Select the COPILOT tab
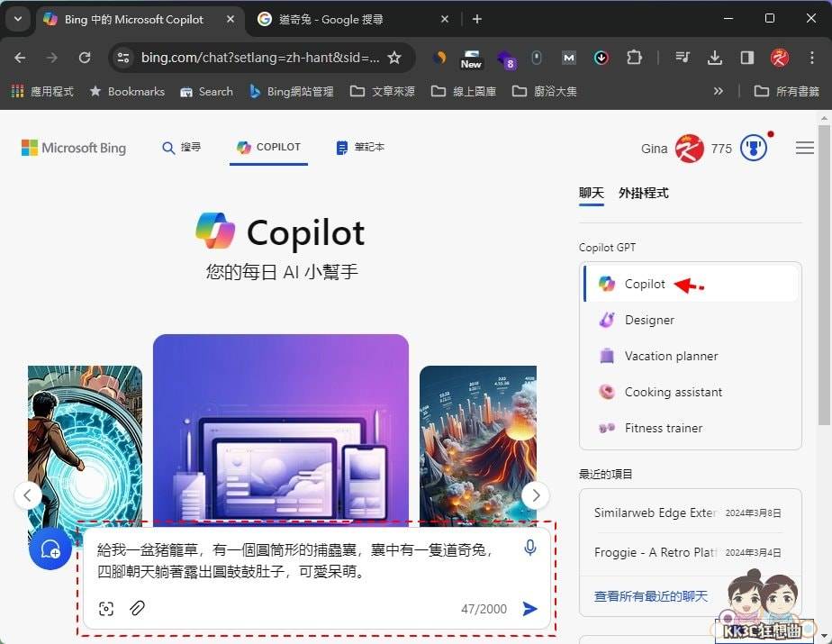Image resolution: width=832 pixels, height=644 pixels. click(x=268, y=148)
